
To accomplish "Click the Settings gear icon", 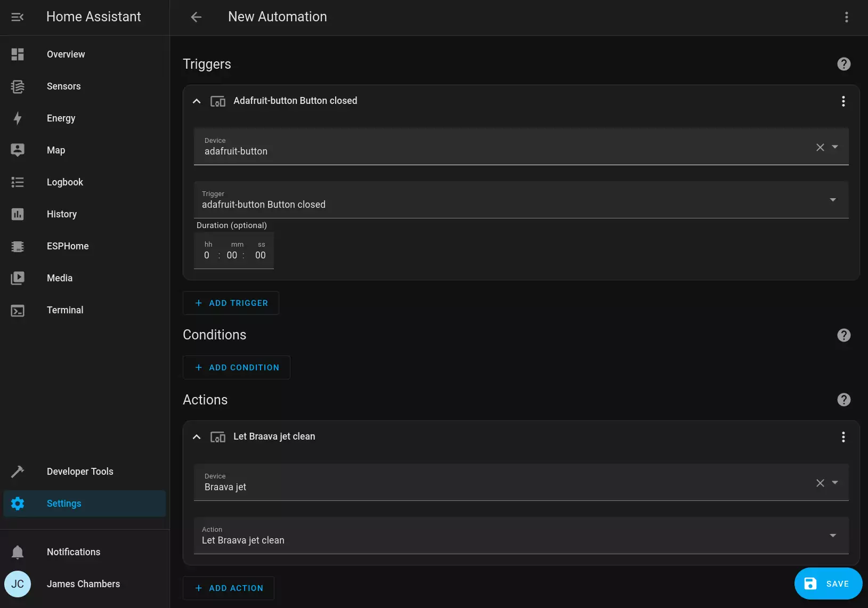I will pos(18,504).
